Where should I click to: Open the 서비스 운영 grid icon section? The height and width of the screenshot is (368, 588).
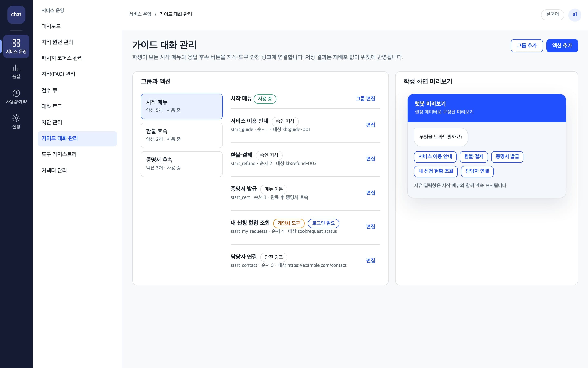tap(16, 46)
